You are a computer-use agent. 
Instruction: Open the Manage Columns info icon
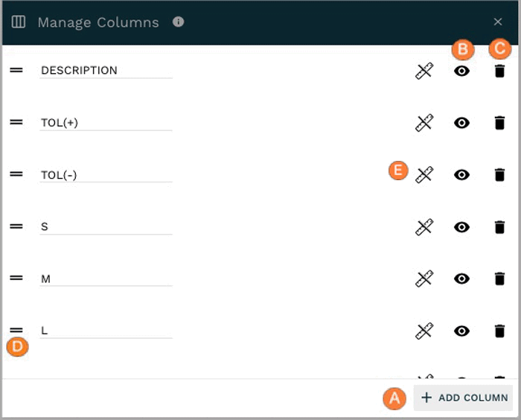(178, 22)
